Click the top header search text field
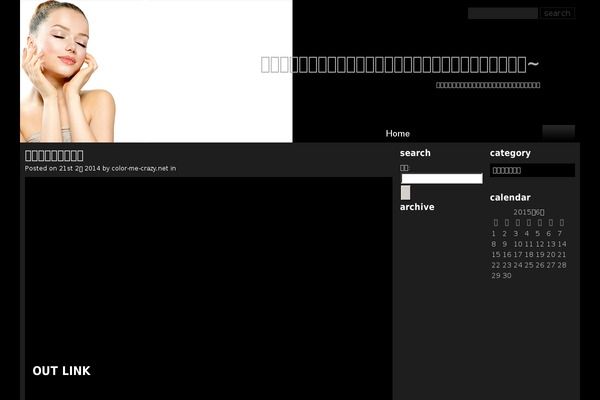Screen dimensions: 600x400 [502, 13]
